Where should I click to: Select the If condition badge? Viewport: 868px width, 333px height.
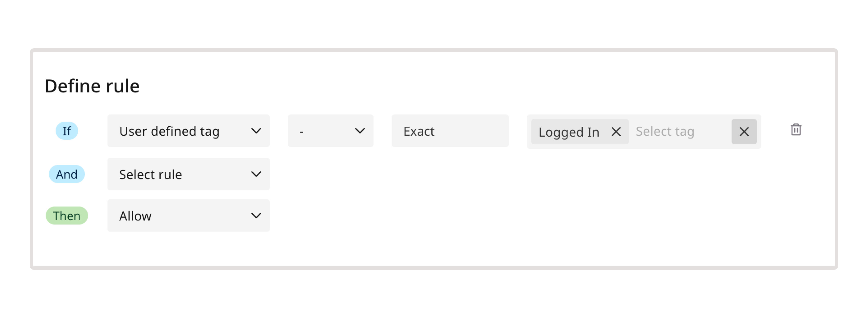click(66, 131)
